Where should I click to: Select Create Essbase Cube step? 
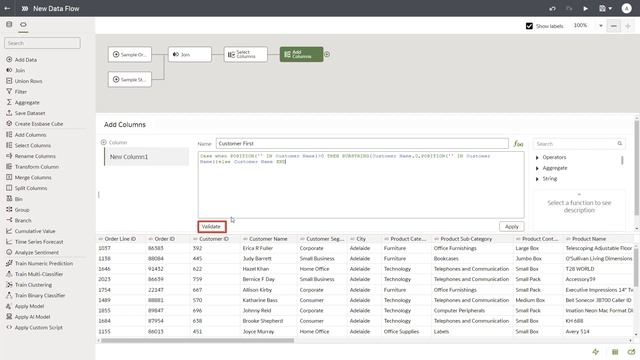coord(35,124)
